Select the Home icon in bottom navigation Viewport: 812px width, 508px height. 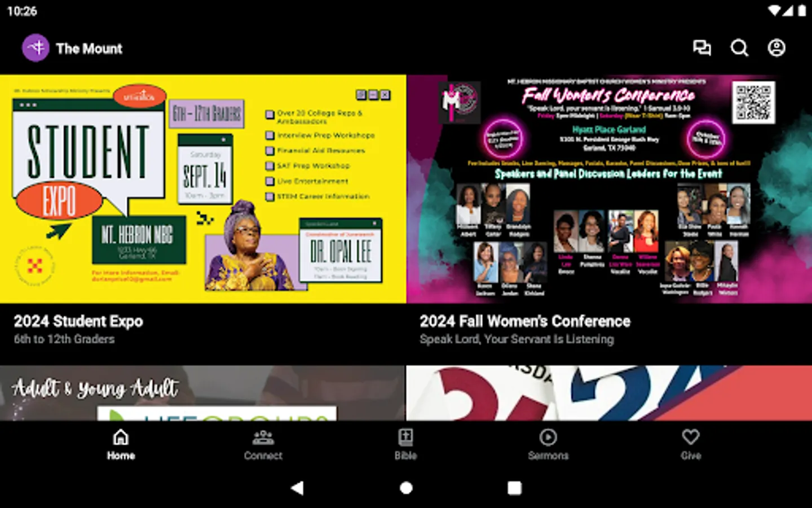120,437
